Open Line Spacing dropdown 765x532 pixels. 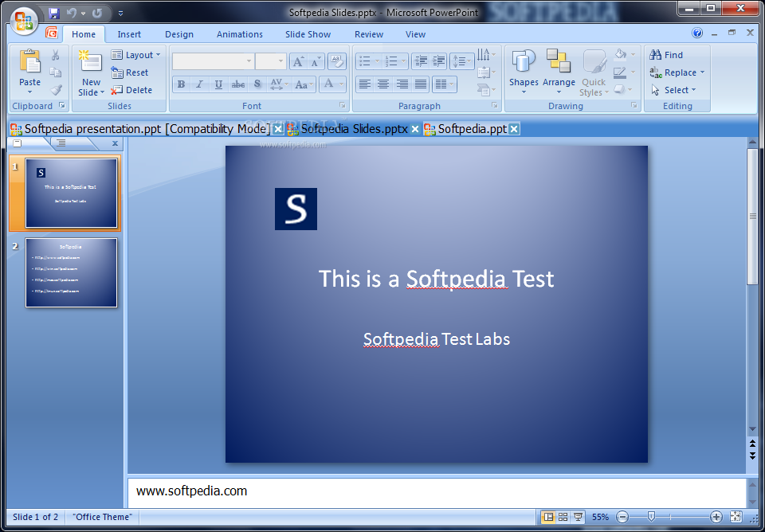[x=461, y=61]
